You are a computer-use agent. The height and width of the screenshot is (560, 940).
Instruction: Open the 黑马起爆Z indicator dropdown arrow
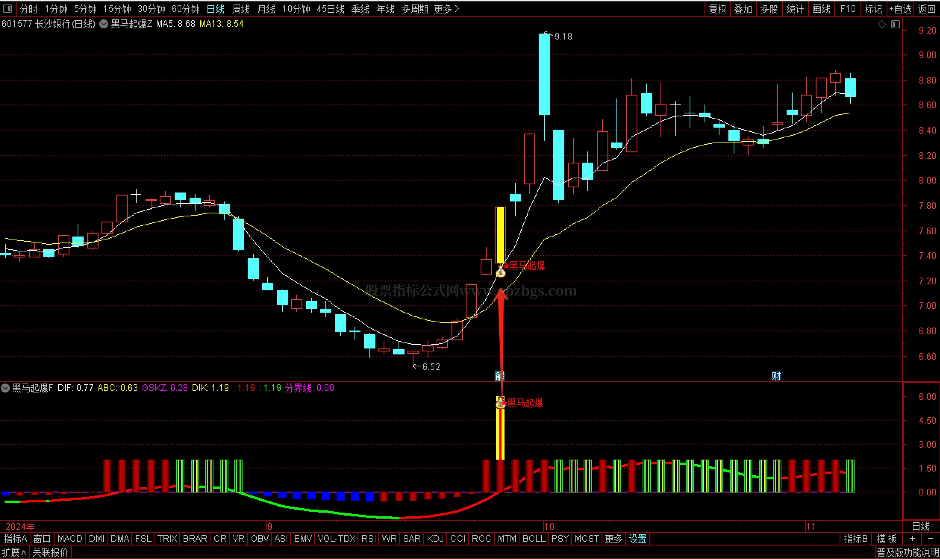tap(103, 24)
